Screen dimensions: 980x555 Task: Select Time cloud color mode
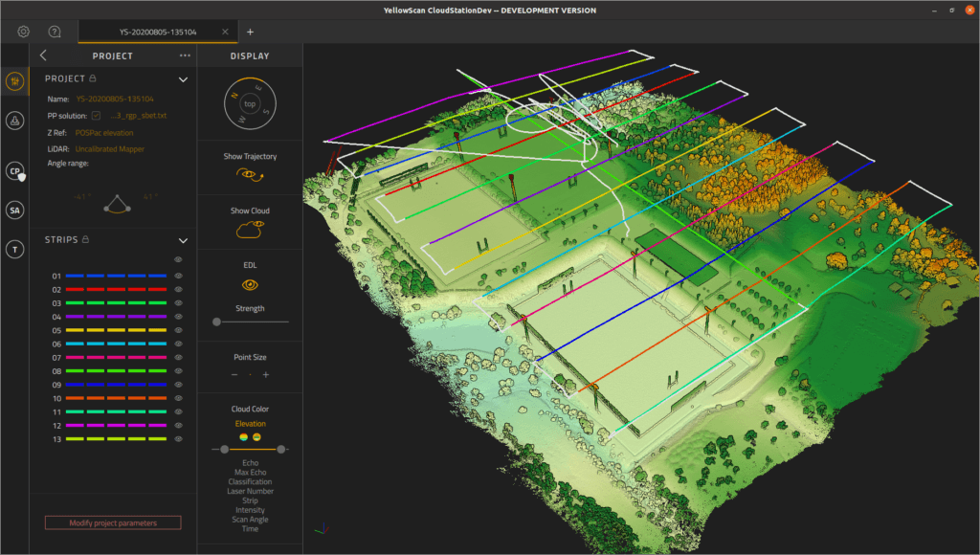(250, 528)
